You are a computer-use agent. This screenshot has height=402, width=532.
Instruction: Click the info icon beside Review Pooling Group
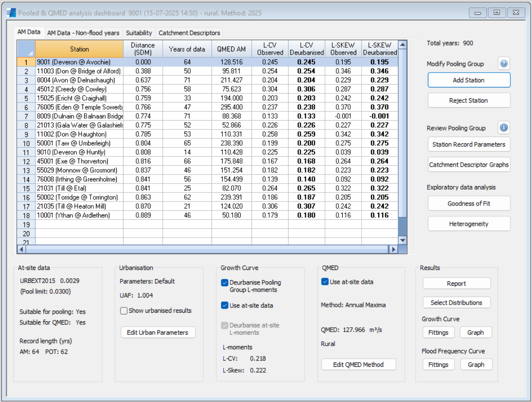(x=504, y=128)
